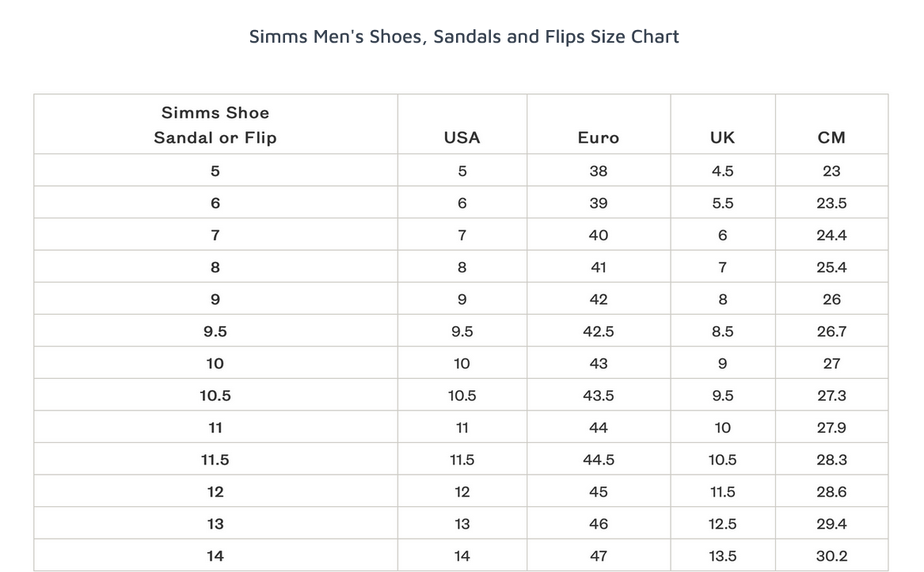Select Euro size 42.5 cell
924x572 pixels.
[598, 331]
